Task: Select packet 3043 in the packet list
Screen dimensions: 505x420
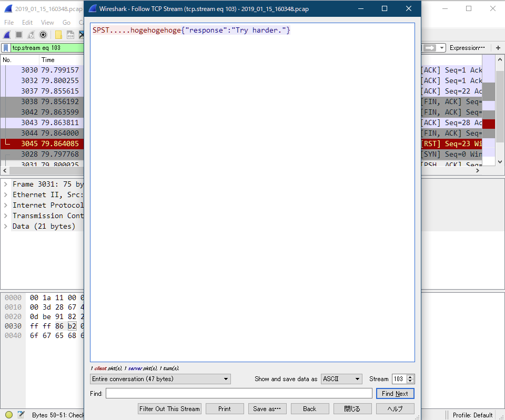Action: coord(42,122)
